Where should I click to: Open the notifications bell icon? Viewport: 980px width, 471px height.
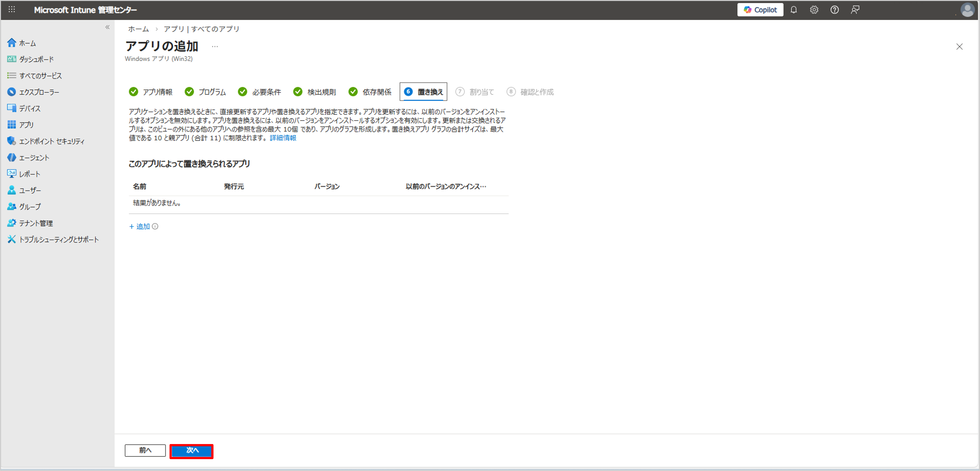pos(793,10)
